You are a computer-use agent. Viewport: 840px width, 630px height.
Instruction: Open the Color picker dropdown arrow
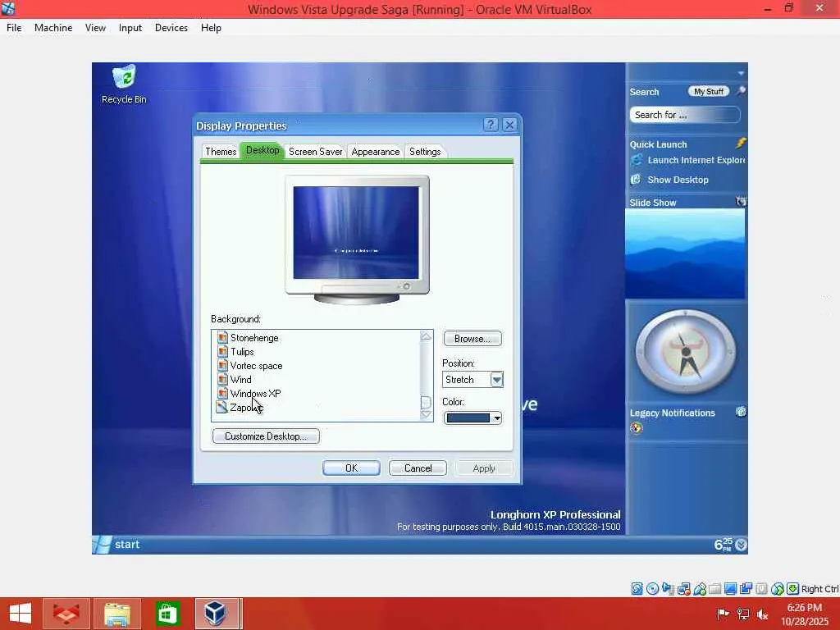496,418
